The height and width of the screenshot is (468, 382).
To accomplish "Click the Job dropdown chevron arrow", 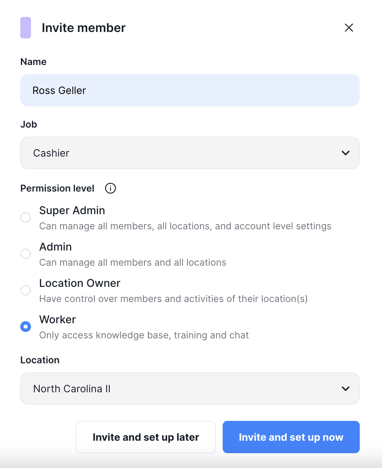I will click(346, 153).
